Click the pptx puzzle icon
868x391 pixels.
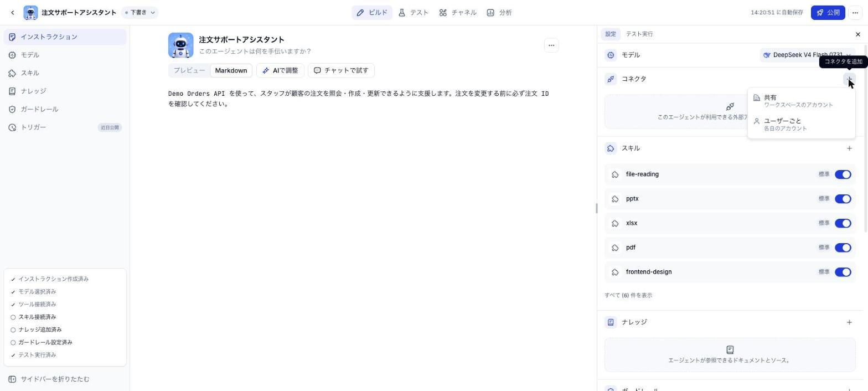[x=615, y=199]
